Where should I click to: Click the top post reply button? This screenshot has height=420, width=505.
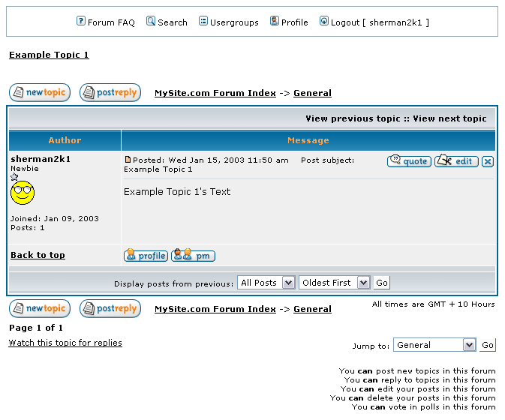click(x=110, y=93)
